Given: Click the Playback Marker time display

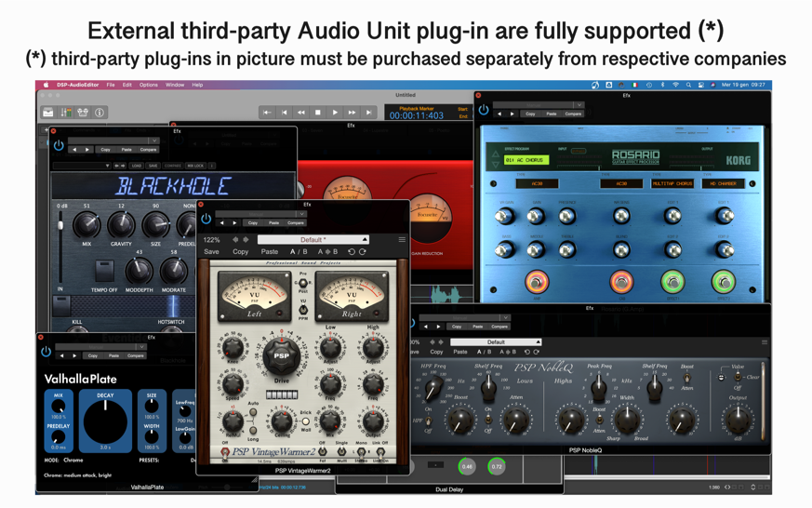Looking at the screenshot, I should coord(416,115).
